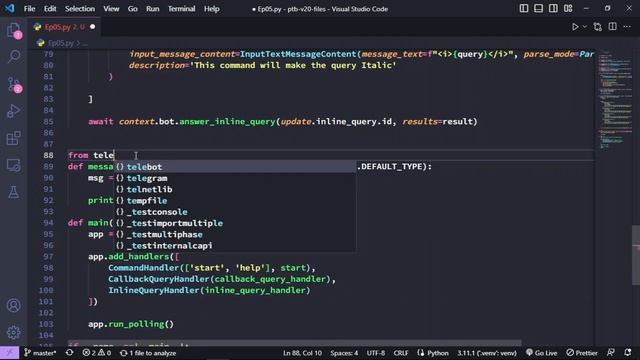Toggle the bottom Panel layout
The height and width of the screenshot is (360, 640).
[x=538, y=9]
